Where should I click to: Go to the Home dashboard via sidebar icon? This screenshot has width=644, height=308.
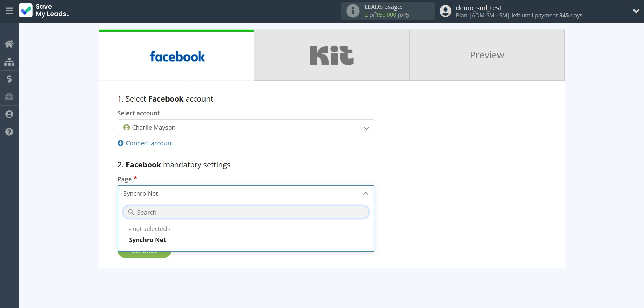point(9,44)
